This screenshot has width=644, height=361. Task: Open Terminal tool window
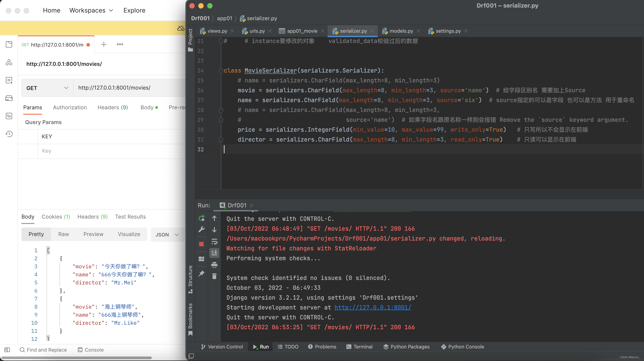pos(359,347)
